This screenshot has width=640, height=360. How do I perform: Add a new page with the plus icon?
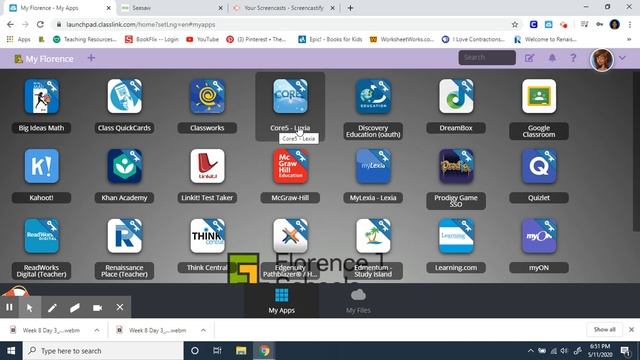[x=91, y=58]
